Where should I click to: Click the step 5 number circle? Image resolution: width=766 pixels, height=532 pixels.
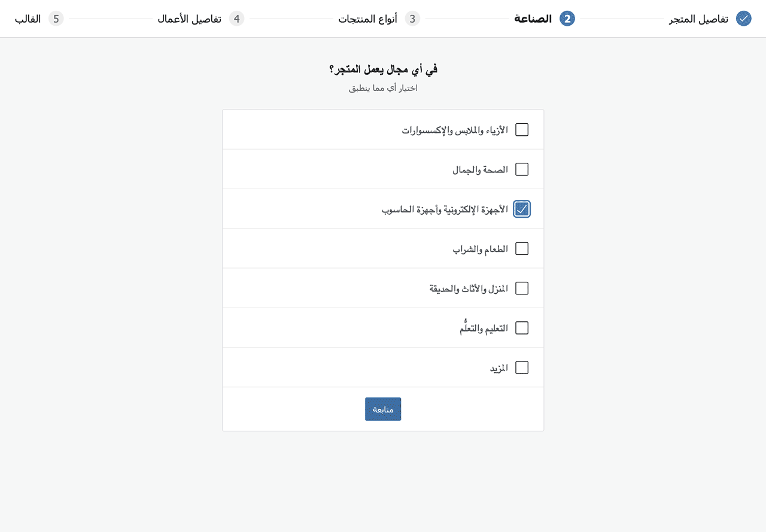[56, 19]
